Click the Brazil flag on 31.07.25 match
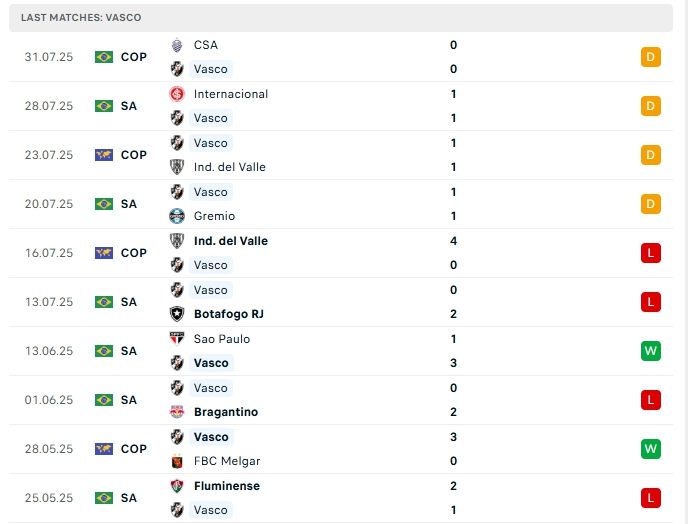 click(x=104, y=57)
